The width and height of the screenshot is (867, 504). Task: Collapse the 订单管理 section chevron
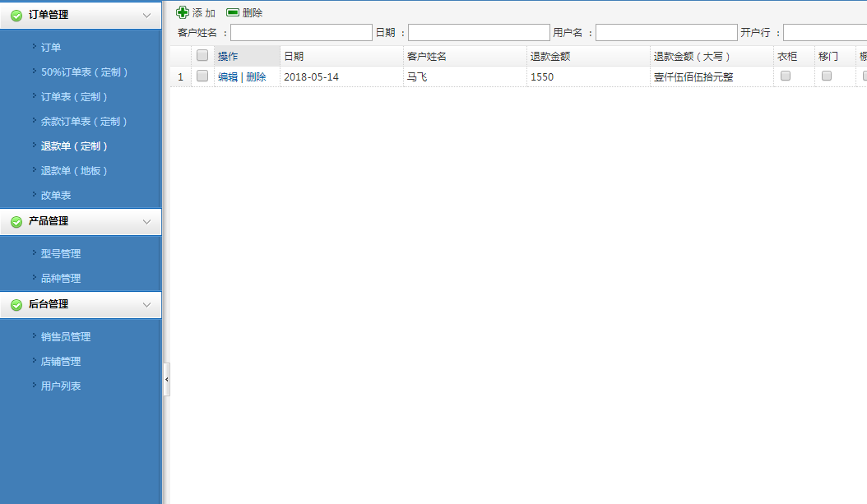(x=146, y=16)
